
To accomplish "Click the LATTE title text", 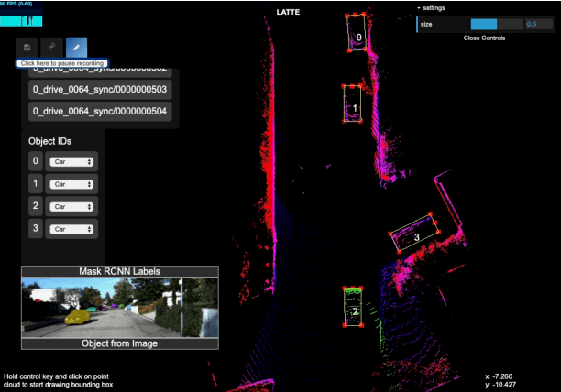I will pos(288,12).
